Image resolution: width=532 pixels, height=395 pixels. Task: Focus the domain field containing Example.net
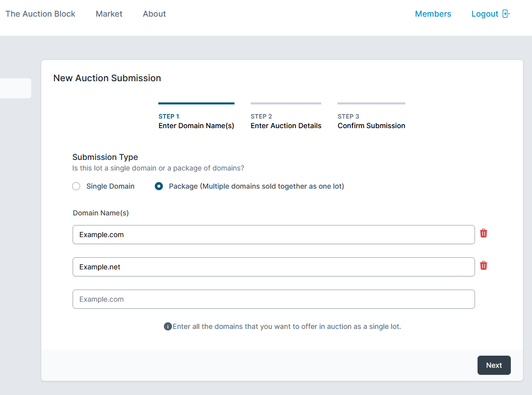(273, 267)
